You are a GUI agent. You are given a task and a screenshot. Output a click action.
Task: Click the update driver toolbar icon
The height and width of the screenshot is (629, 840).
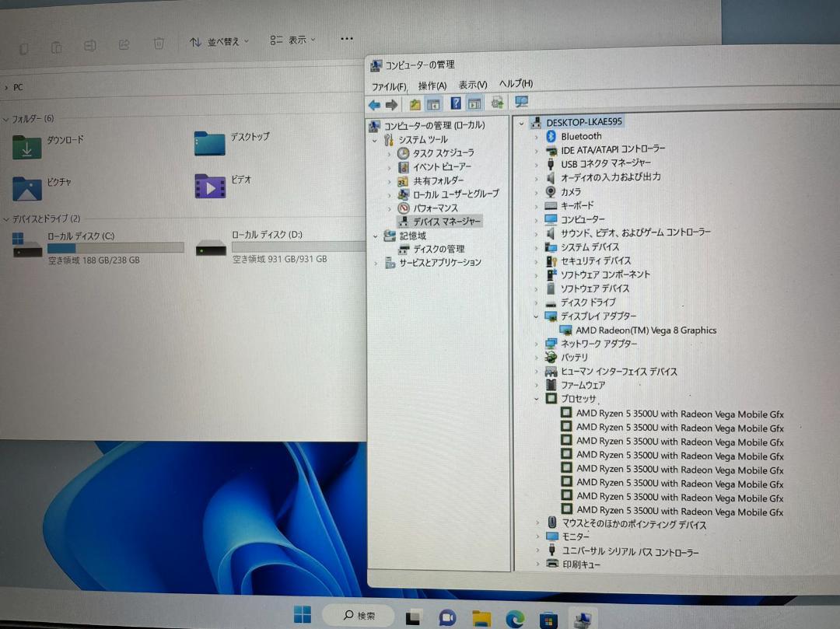497,102
